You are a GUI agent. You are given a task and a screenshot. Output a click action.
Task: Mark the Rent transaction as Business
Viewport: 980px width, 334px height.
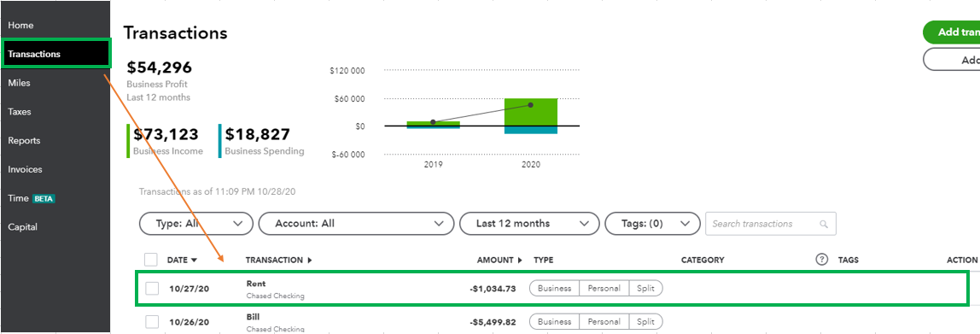coord(554,289)
